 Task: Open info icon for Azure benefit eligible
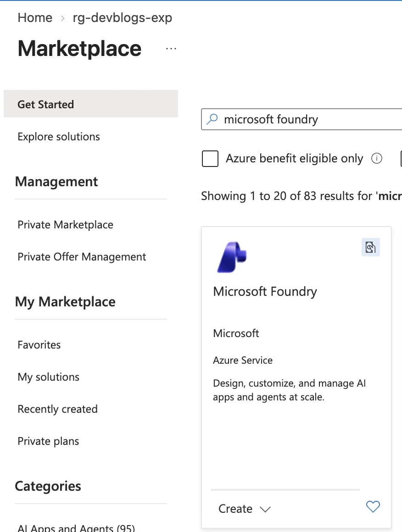coord(377,158)
